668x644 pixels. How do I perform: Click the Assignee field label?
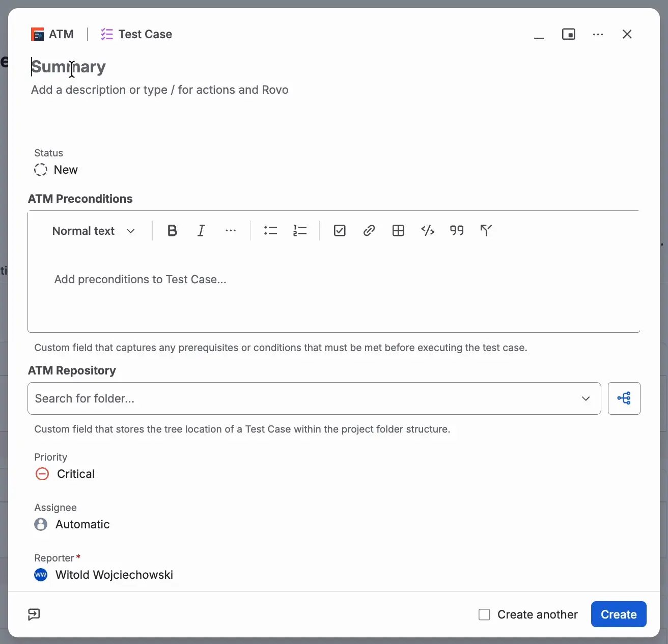[55, 507]
